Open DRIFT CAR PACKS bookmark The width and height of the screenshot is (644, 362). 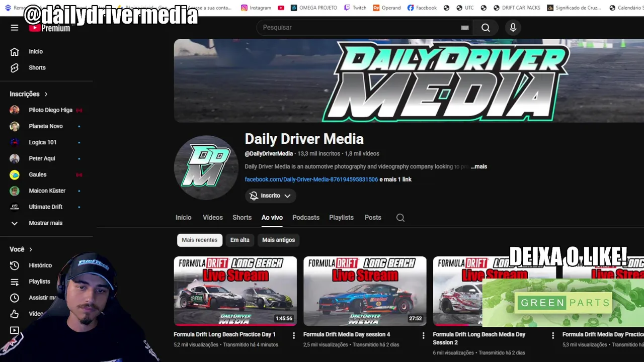pos(517,8)
